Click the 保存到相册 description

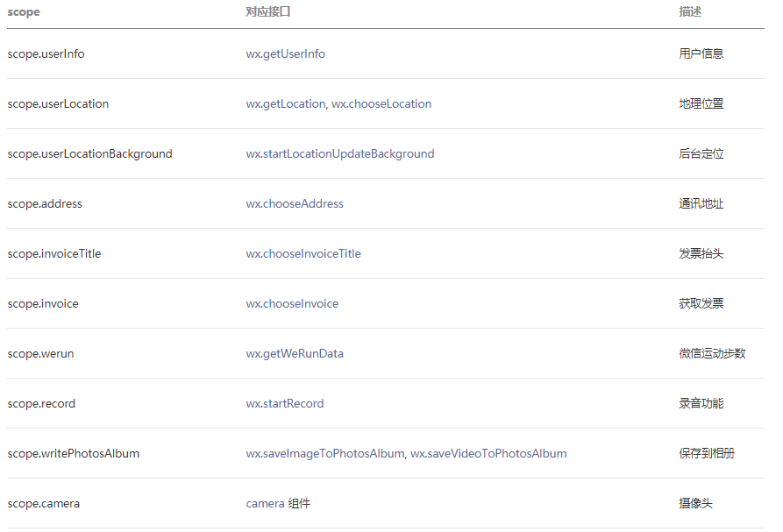point(707,453)
